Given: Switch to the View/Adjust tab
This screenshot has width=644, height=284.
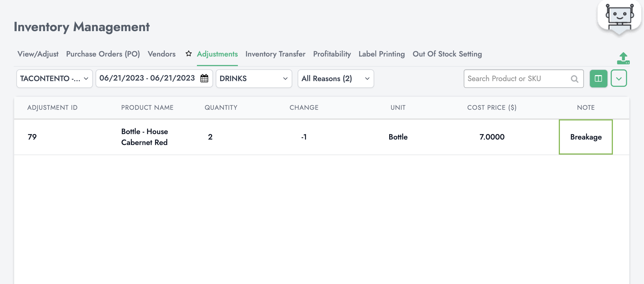Looking at the screenshot, I should click(38, 54).
